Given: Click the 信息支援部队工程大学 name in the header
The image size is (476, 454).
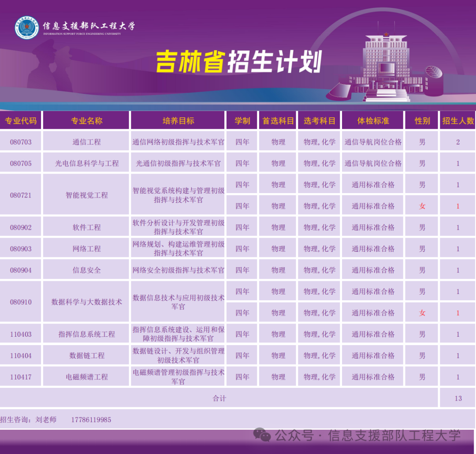Looking at the screenshot, I should click(89, 26).
